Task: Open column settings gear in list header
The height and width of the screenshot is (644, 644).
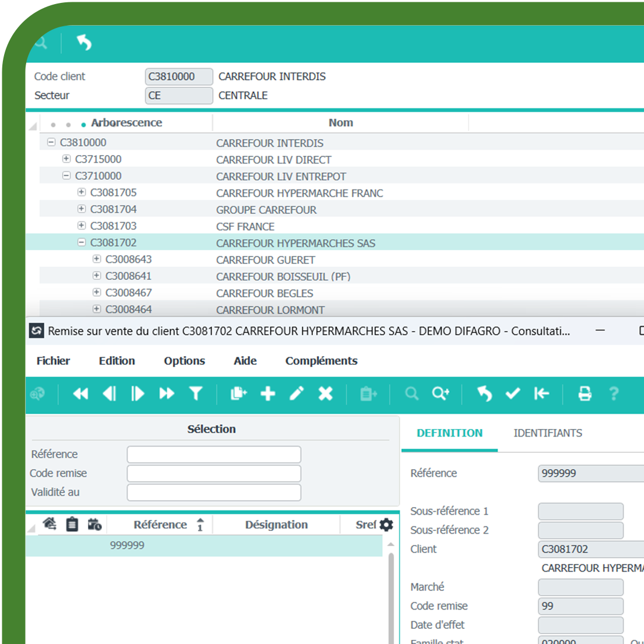Action: (x=386, y=525)
